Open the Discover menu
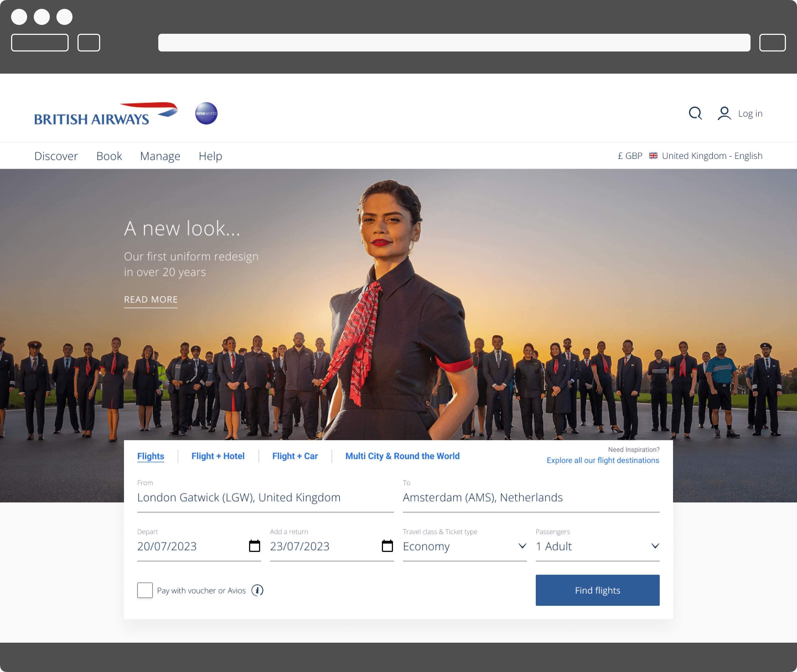The width and height of the screenshot is (797, 672). (56, 156)
